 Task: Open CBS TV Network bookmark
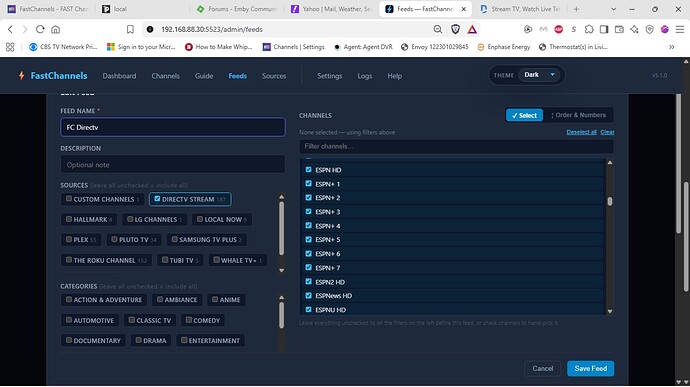63,47
